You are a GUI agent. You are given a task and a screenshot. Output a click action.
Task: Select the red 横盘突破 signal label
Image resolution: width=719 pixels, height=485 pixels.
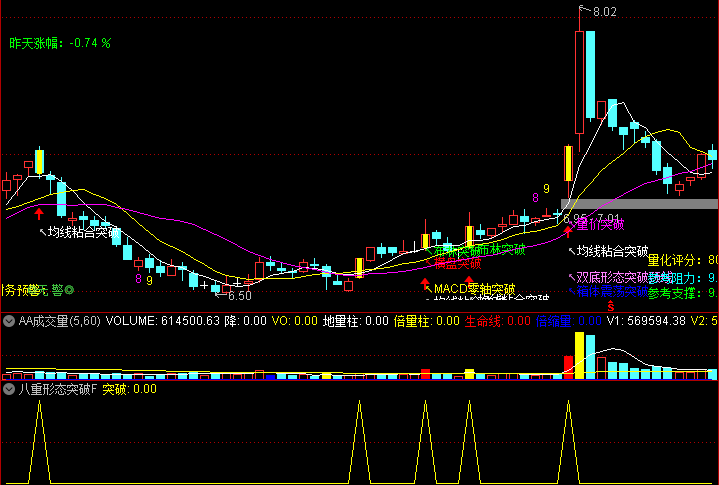(457, 263)
